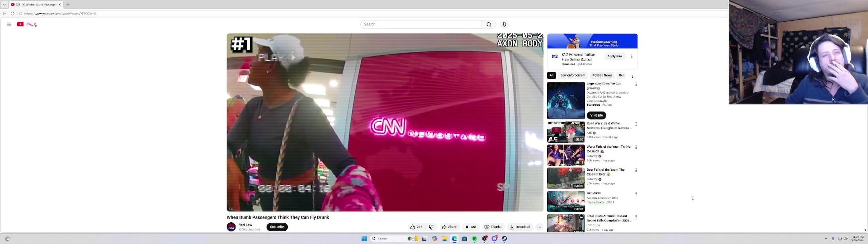Download the video
868x244 pixels.
pyautogui.click(x=519, y=227)
